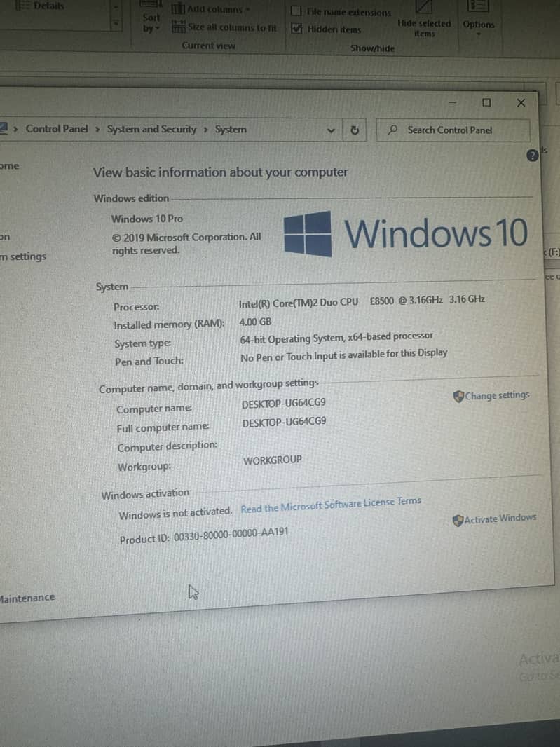Maximize the System window
560x747 pixels.
click(x=486, y=102)
